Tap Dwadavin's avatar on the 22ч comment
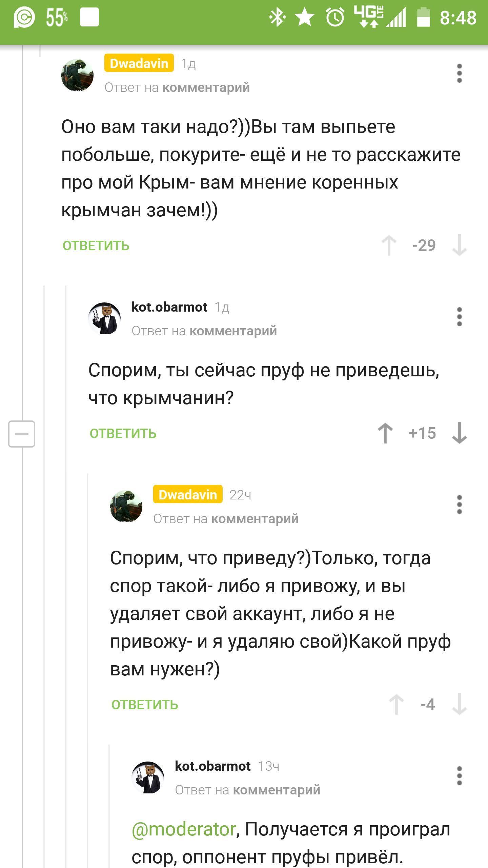Image resolution: width=488 pixels, height=868 pixels. [126, 506]
